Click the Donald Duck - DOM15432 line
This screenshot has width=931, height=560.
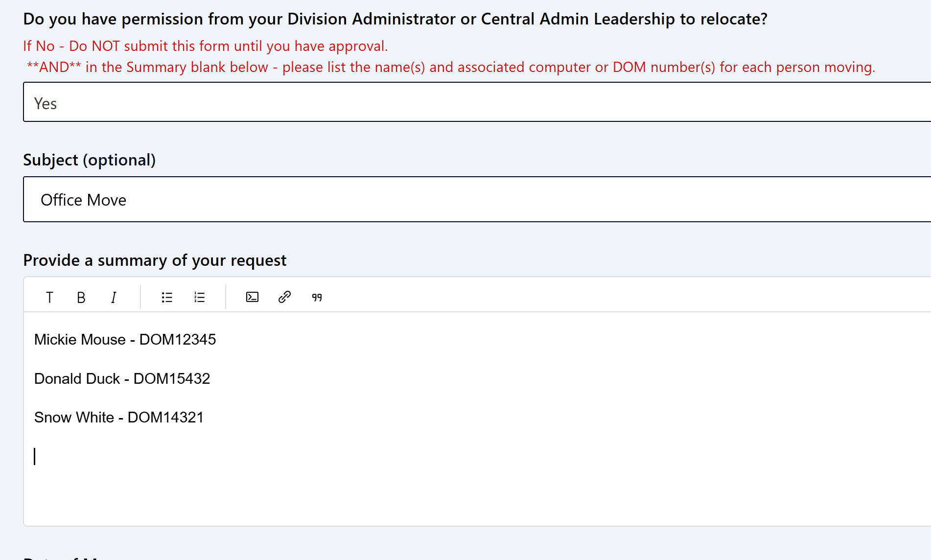(122, 378)
